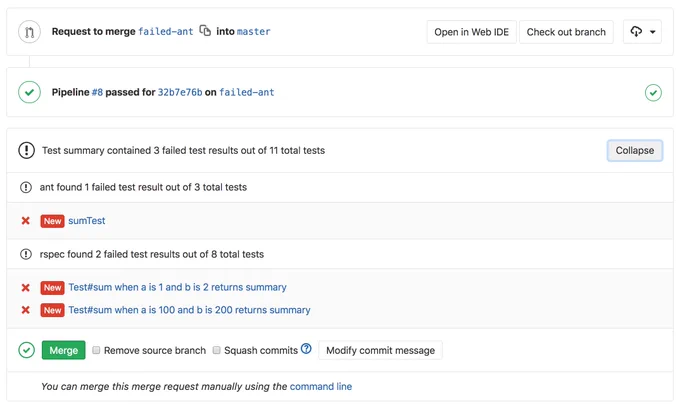Click the download cloud icon
680x407 pixels.
click(x=636, y=32)
